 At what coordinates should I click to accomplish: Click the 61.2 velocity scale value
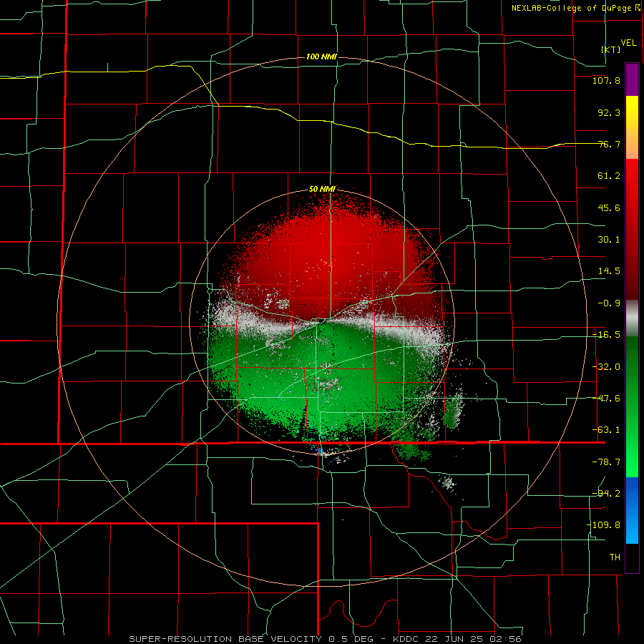[x=609, y=176]
